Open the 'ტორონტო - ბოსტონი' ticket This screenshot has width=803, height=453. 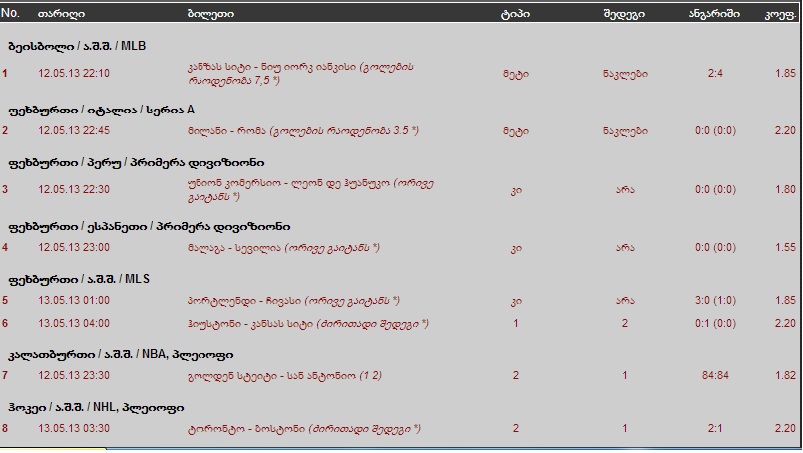(x=304, y=428)
